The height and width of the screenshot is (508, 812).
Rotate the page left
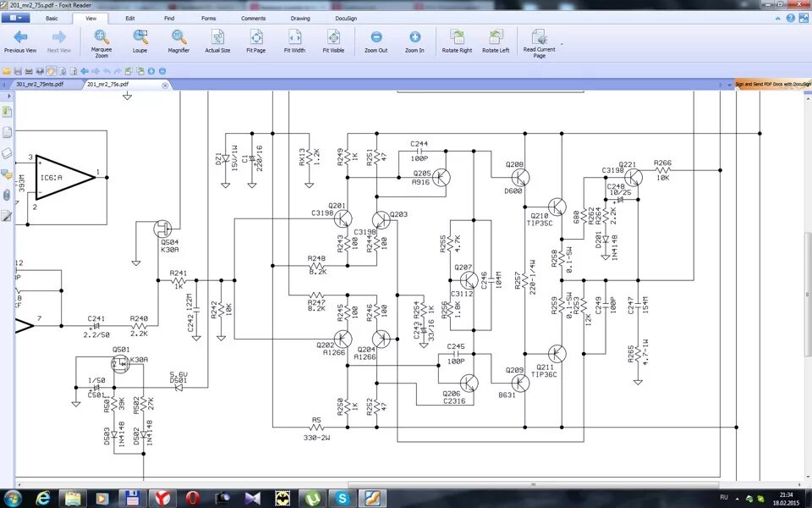tap(496, 41)
